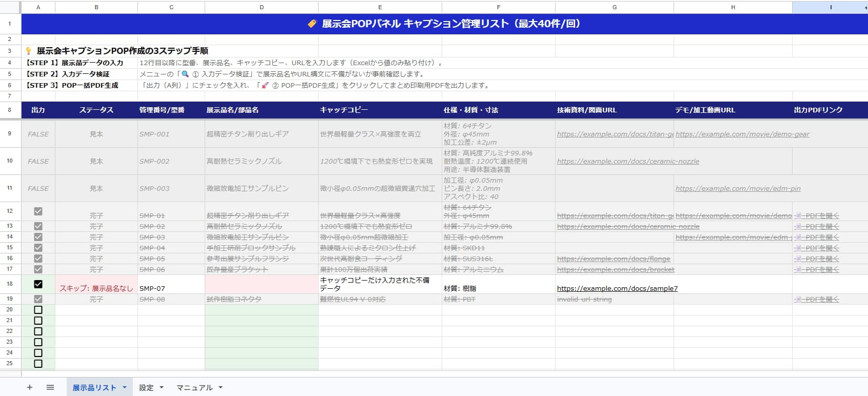Open the PDFを開く link in row 19
Screen dimensions: 868x396
[x=817, y=299]
